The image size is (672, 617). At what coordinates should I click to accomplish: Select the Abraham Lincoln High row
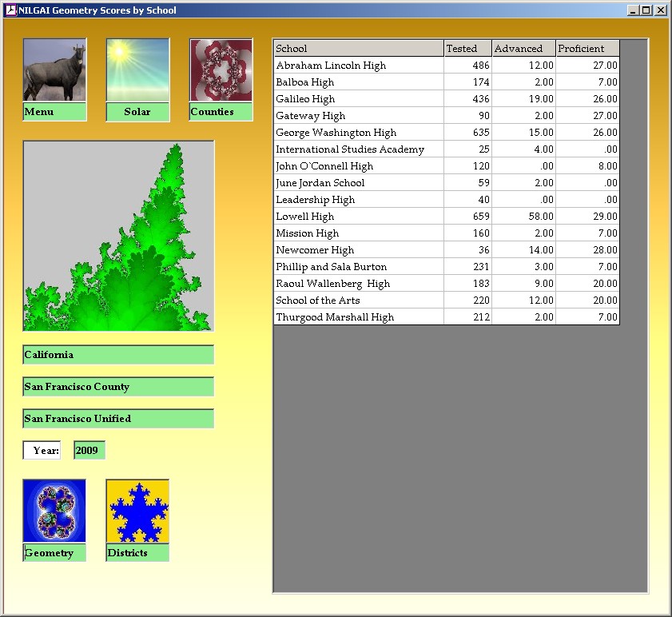click(358, 66)
